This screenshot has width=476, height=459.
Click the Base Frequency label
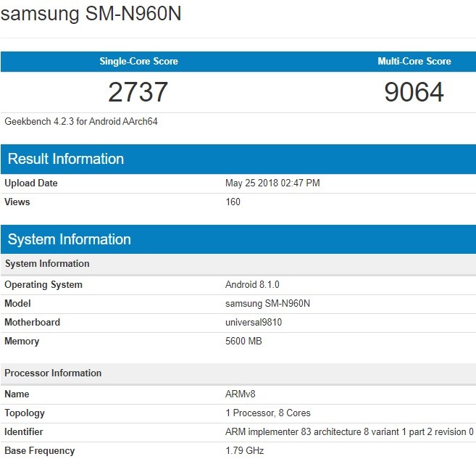39,451
